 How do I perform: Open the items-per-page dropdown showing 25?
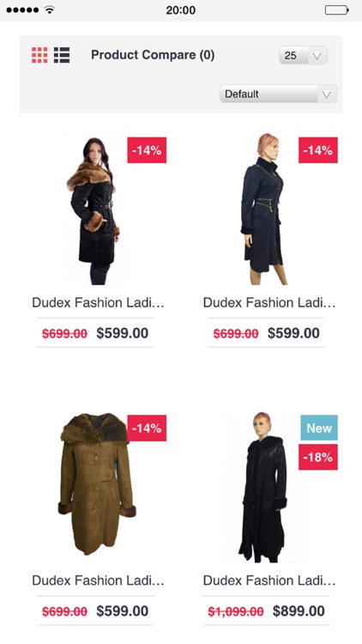[303, 55]
